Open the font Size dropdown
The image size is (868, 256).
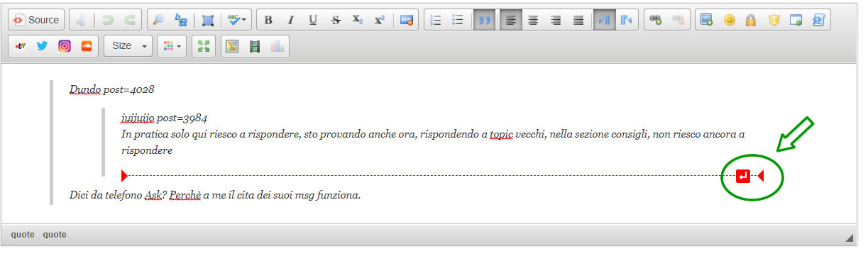point(128,46)
